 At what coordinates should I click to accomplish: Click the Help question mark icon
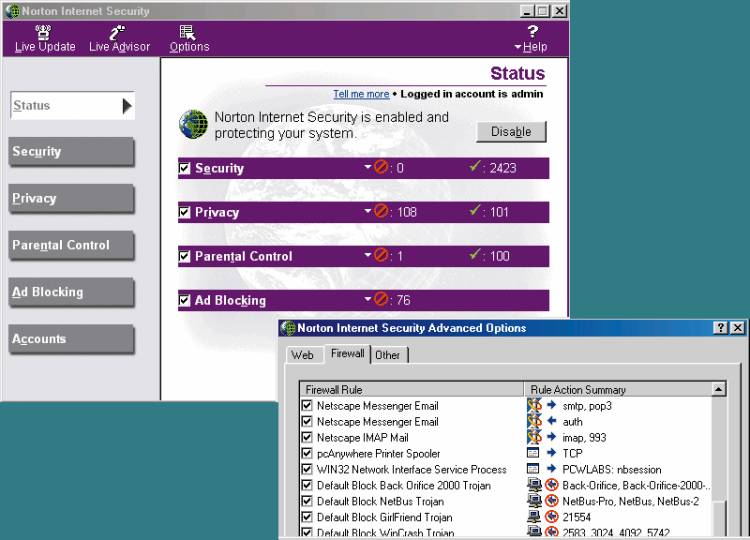point(533,32)
